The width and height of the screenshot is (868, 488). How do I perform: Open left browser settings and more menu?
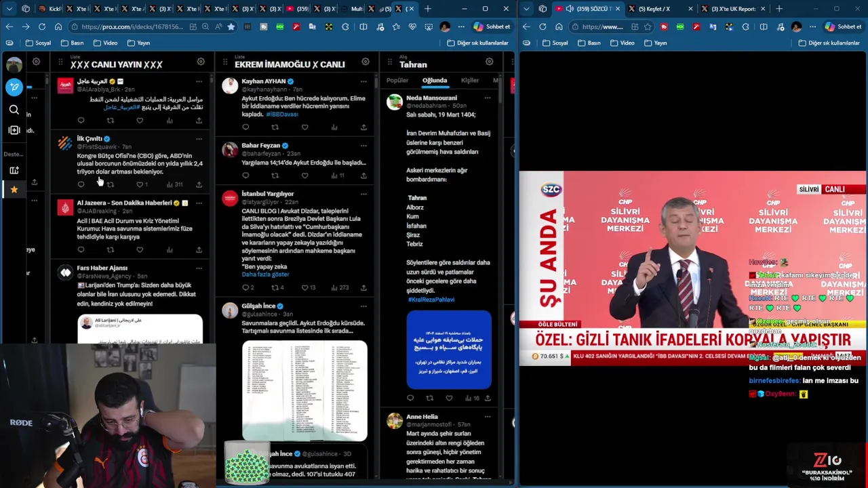pos(461,26)
